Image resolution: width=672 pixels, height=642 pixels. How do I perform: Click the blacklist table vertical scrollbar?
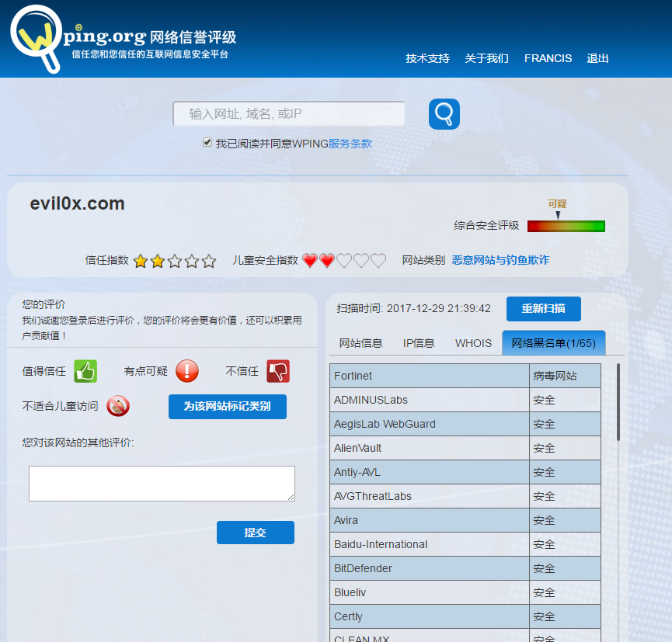click(x=618, y=401)
